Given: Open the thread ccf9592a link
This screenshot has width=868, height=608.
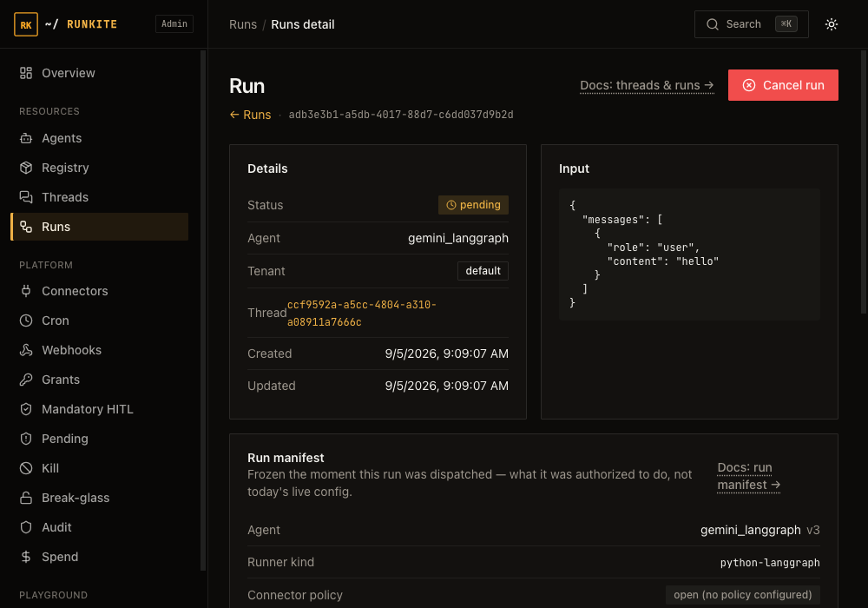Looking at the screenshot, I should coord(361,314).
